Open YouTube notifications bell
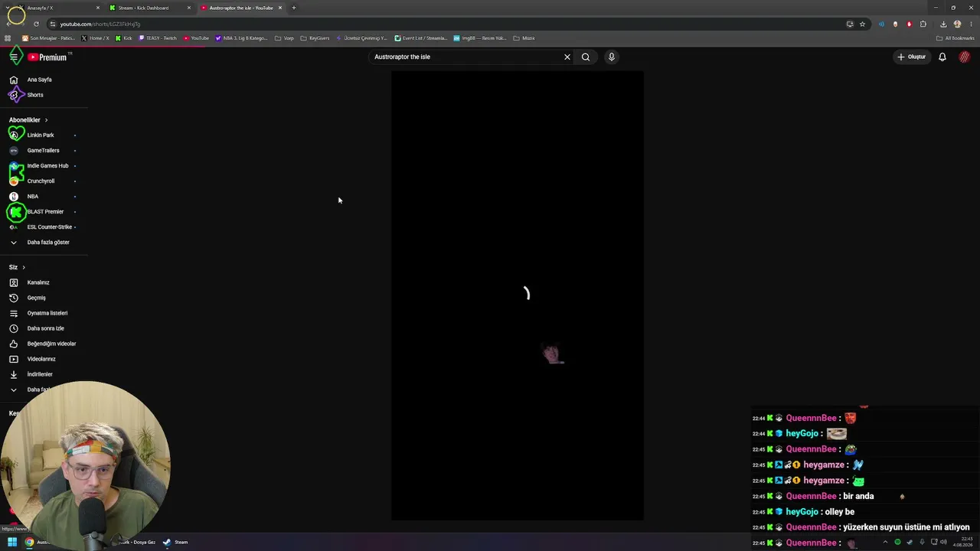Image resolution: width=980 pixels, height=551 pixels. point(942,57)
